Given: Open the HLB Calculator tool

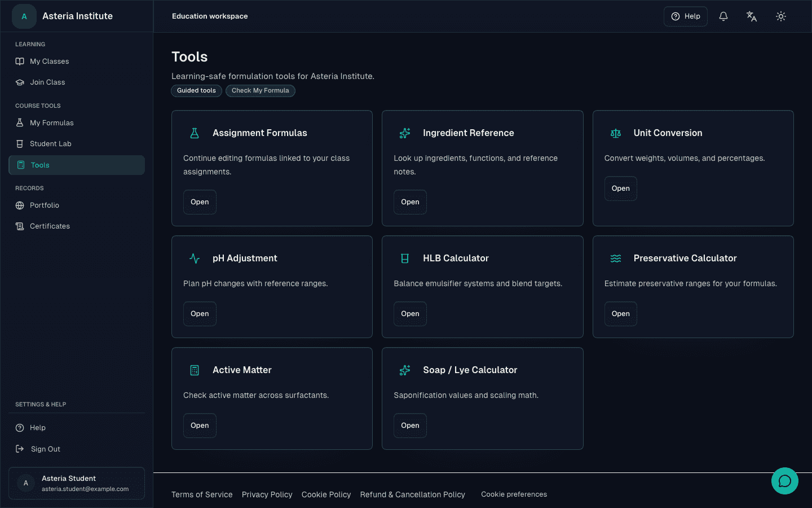Looking at the screenshot, I should [x=410, y=314].
